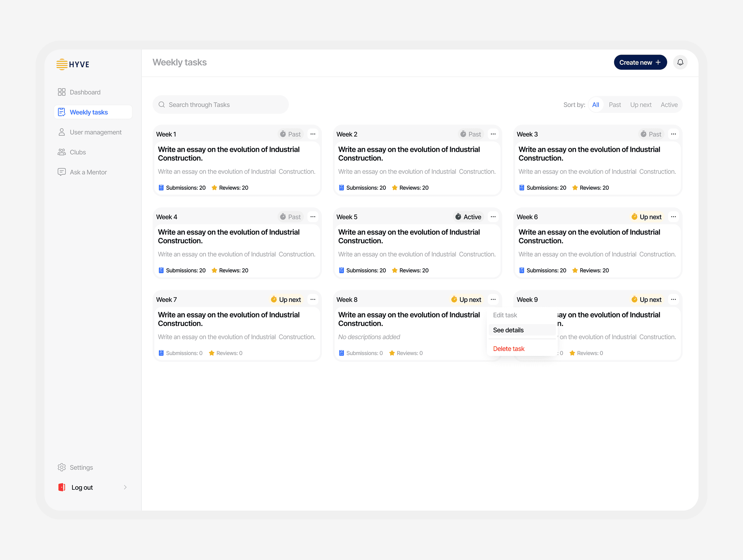Filter tasks by Active status
Image resolution: width=743 pixels, height=560 pixels.
pos(669,104)
